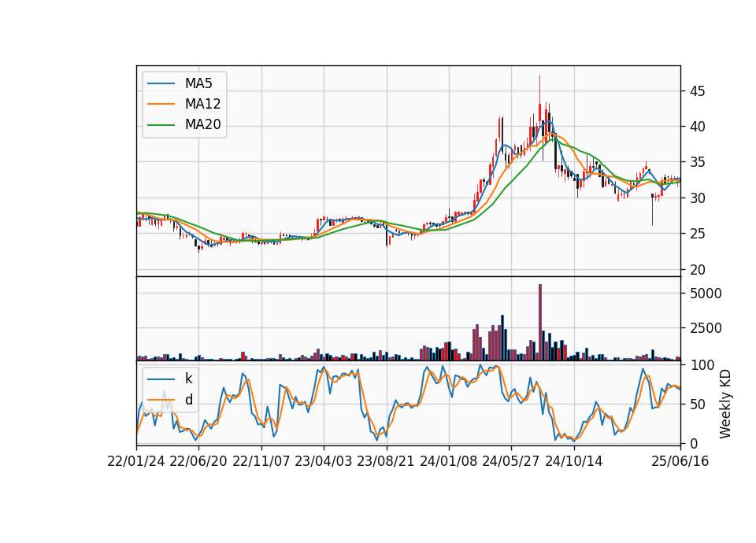
Task: Click the 2500 volume axis label
Action: tap(706, 328)
